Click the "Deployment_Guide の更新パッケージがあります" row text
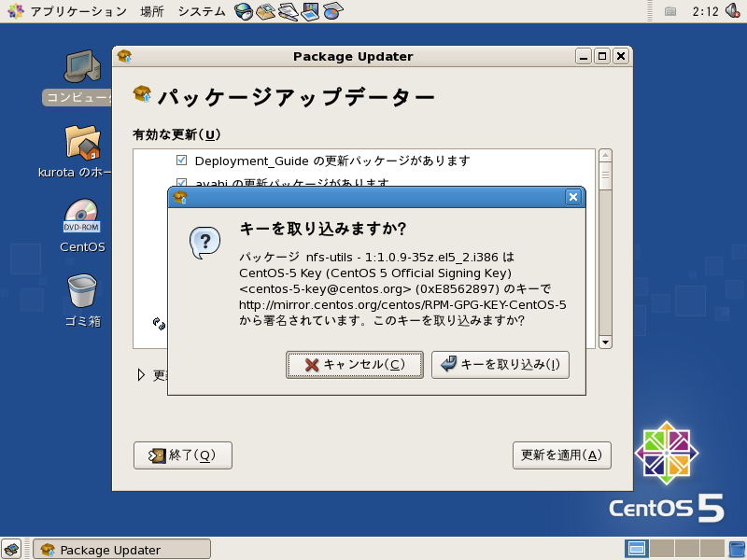The image size is (747, 560). pyautogui.click(x=332, y=161)
